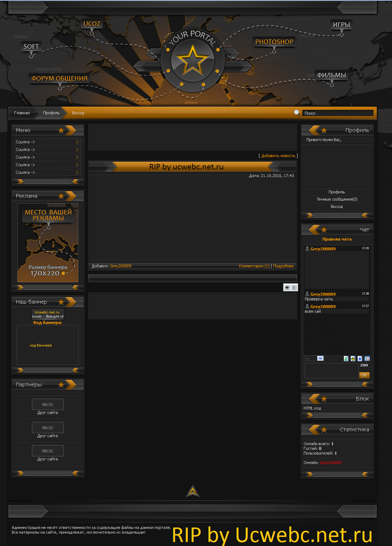The image size is (392, 546).
Task: Select Профиль in the top navigation bar
Action: 51,113
